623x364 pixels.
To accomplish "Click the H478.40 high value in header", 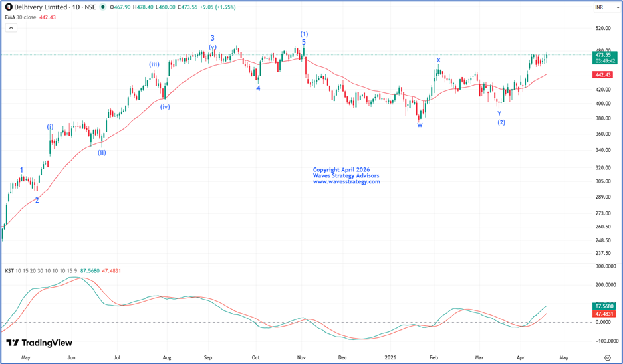I will click(x=144, y=7).
